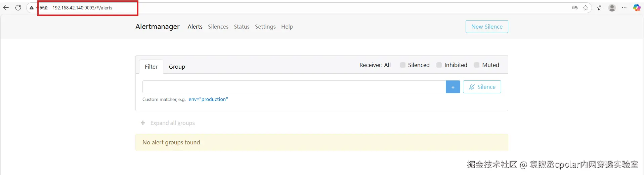Click the browser address bar URL
Viewport: 644px width, 175px height.
(82, 8)
